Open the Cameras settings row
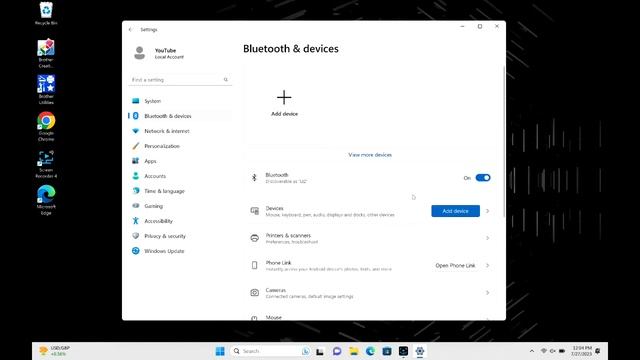Image resolution: width=640 pixels, height=360 pixels. pyautogui.click(x=371, y=293)
